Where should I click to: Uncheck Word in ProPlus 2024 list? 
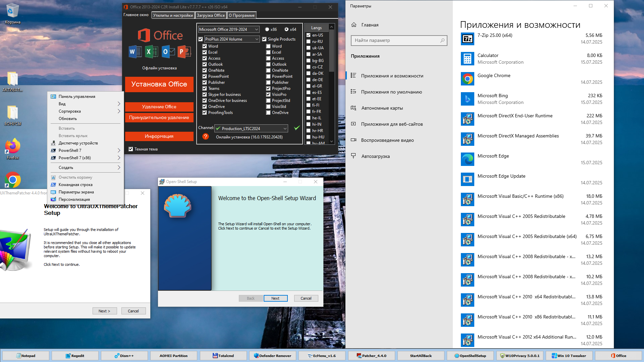click(x=204, y=46)
